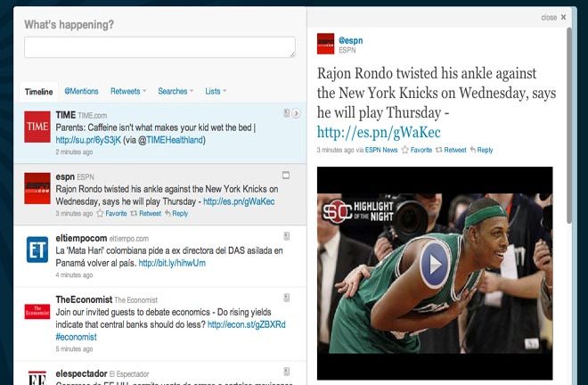Close the tweet details pane

pos(553,17)
